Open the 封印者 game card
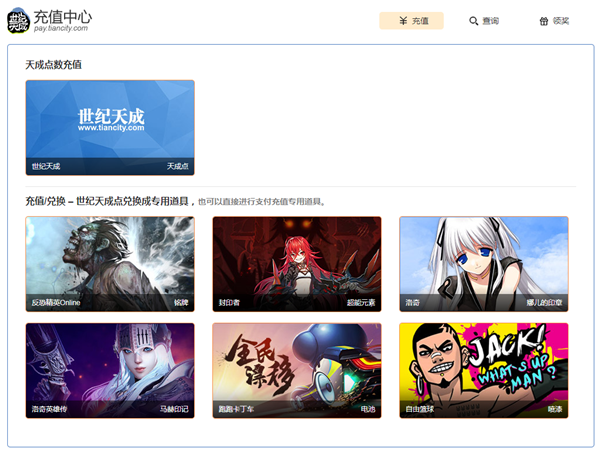The height and width of the screenshot is (453, 600). pos(297,264)
